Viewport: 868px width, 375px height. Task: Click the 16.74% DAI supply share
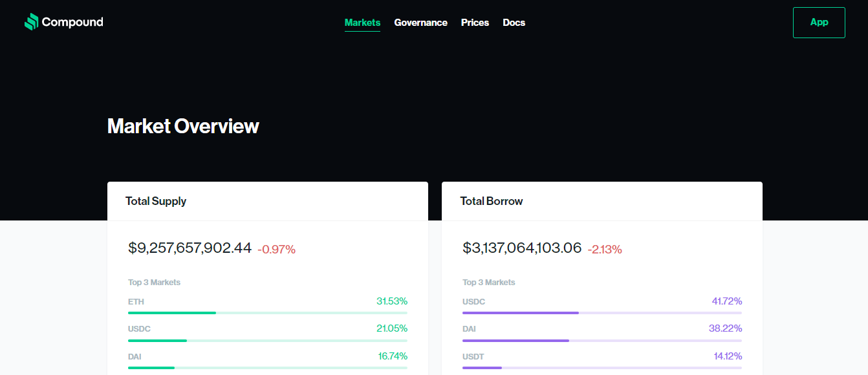pyautogui.click(x=393, y=356)
